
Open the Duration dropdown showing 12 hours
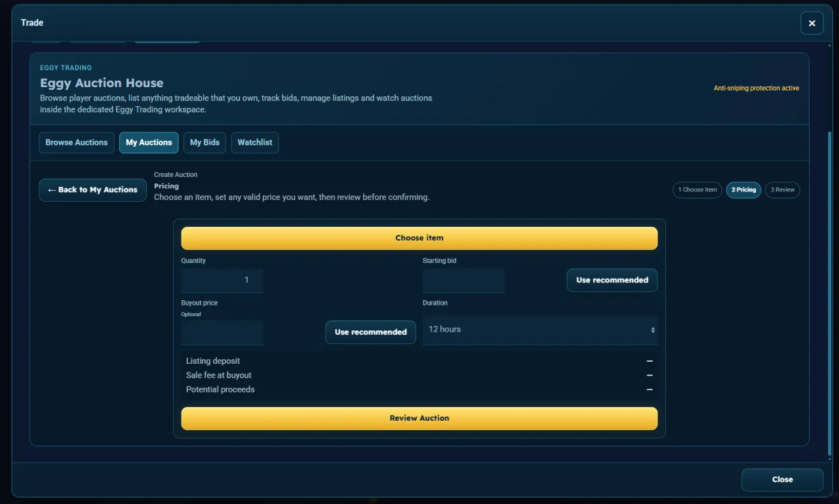pos(540,330)
